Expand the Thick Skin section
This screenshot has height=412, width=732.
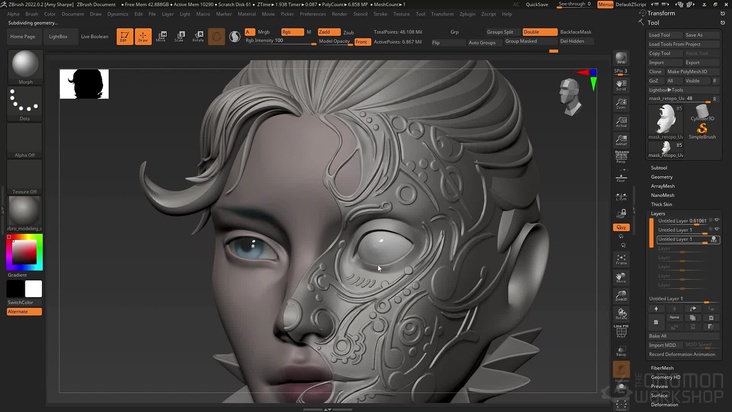(662, 204)
